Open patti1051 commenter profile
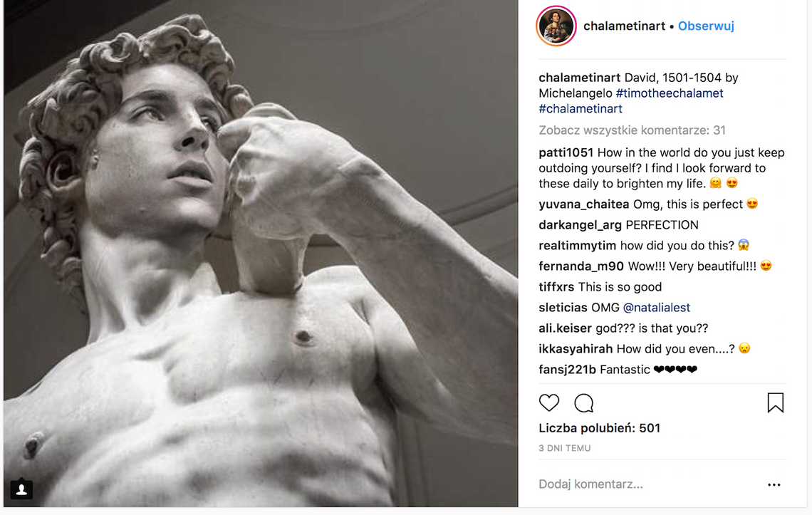 [x=566, y=152]
